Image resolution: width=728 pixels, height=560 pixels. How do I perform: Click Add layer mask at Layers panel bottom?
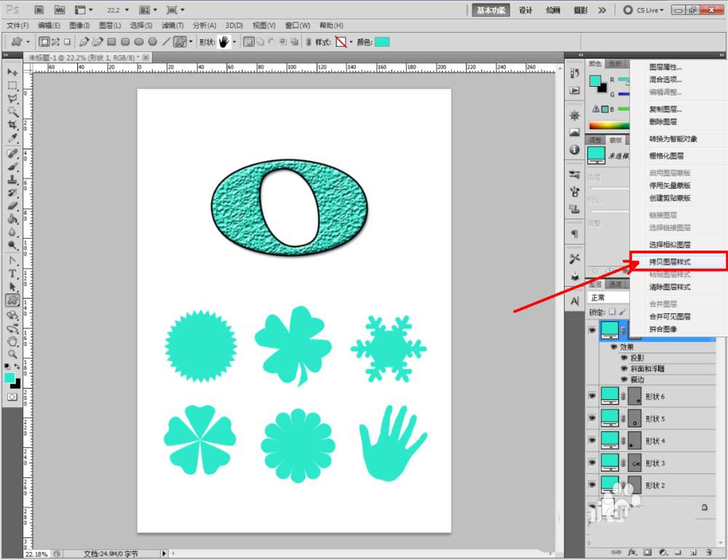point(648,552)
